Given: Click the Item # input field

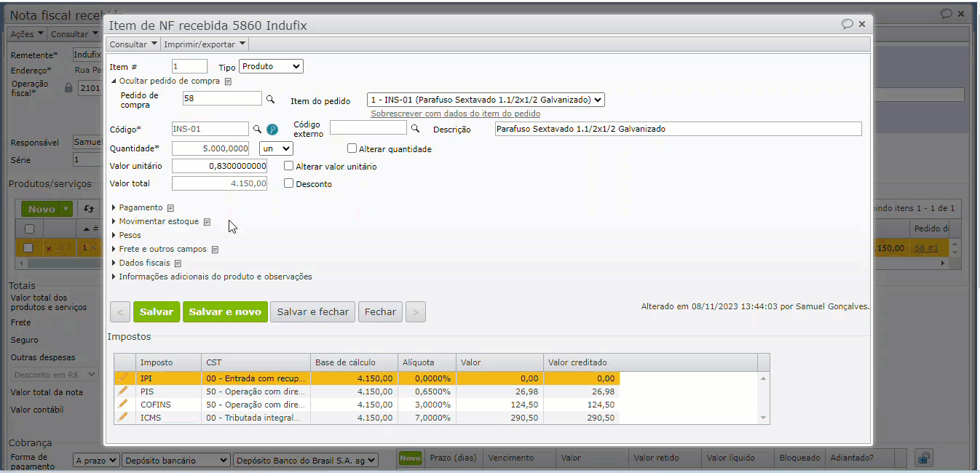Looking at the screenshot, I should point(189,66).
